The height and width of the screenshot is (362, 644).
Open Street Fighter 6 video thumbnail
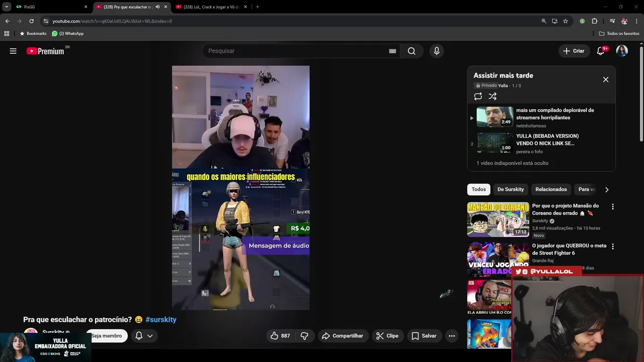[x=498, y=259]
